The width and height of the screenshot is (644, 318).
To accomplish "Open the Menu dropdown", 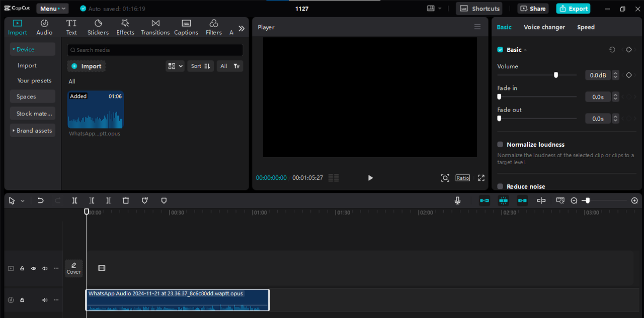I will (52, 9).
